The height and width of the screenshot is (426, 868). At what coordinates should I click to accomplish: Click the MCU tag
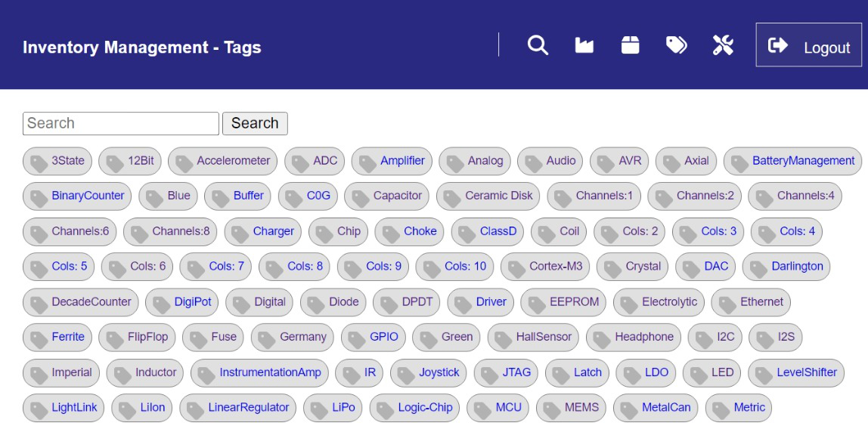[x=498, y=409]
